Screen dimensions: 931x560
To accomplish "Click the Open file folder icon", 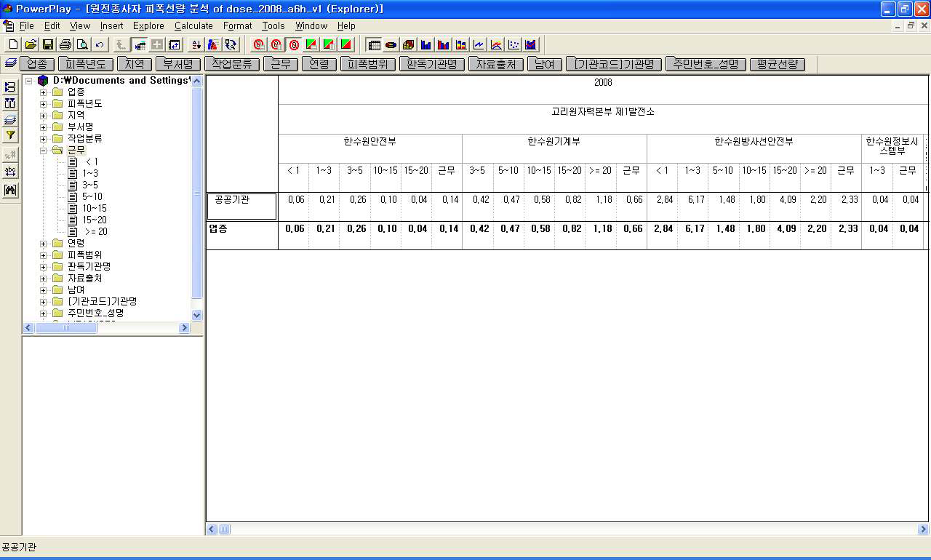I will [31, 44].
